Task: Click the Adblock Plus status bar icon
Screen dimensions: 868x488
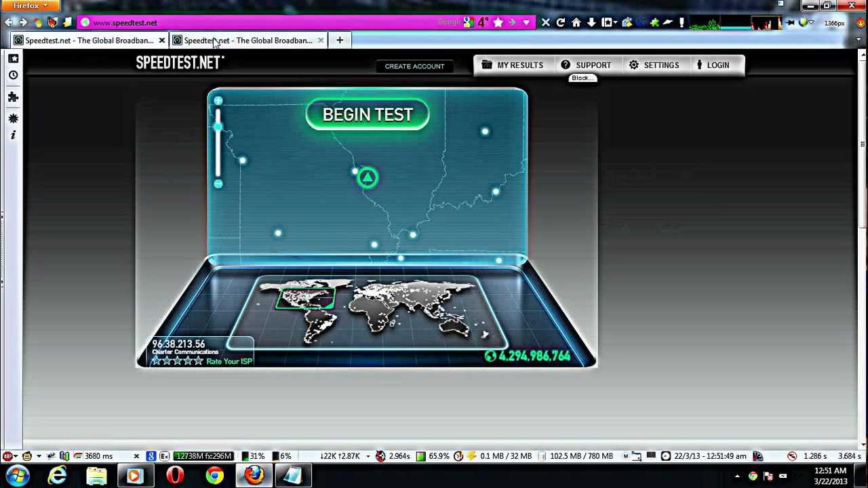Action: click(7, 456)
